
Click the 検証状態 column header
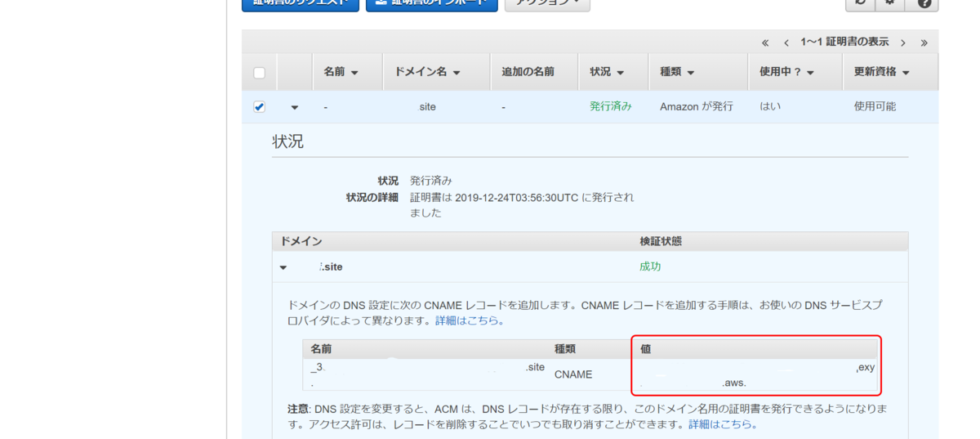[661, 241]
